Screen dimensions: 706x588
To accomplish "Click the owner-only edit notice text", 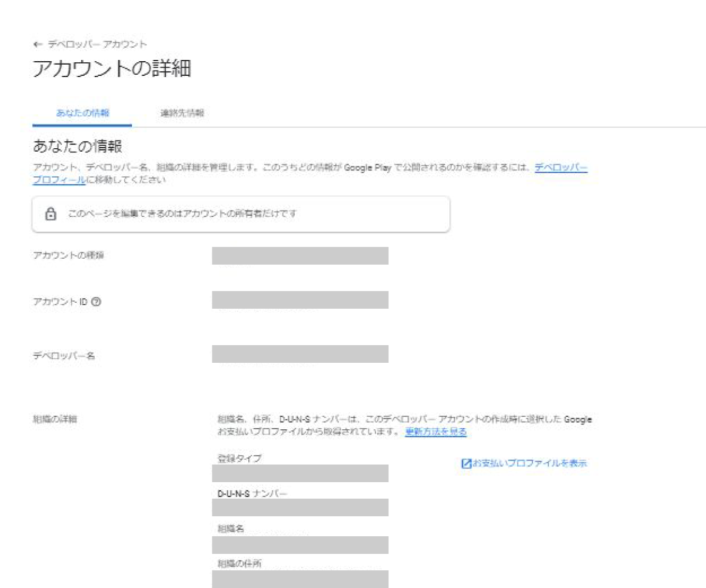I will point(182,215).
